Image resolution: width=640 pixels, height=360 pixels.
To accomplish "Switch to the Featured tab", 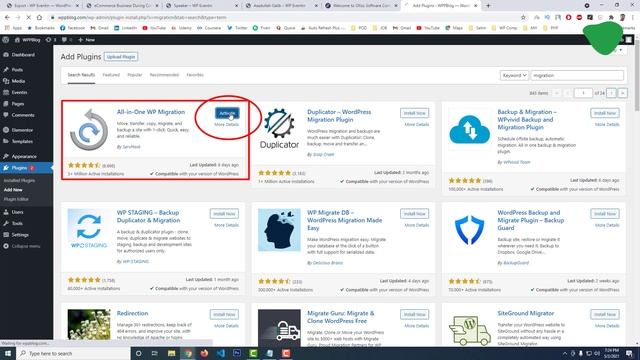I will 111,75.
